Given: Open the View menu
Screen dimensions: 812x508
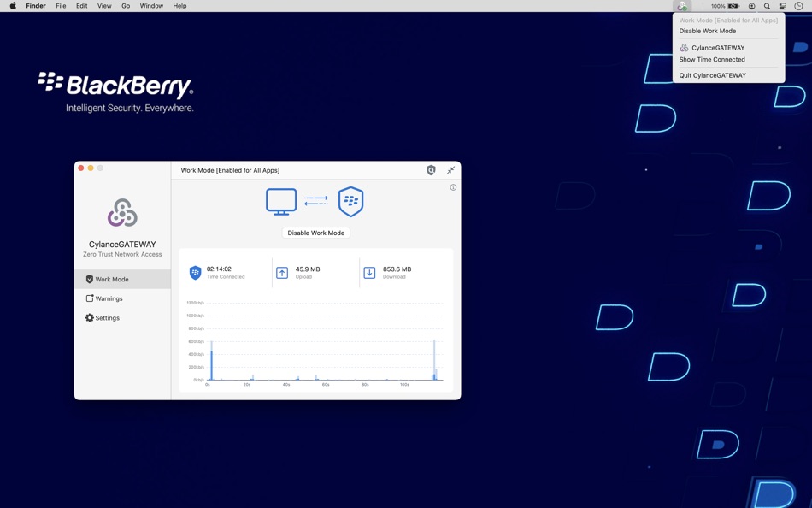Looking at the screenshot, I should [x=104, y=6].
